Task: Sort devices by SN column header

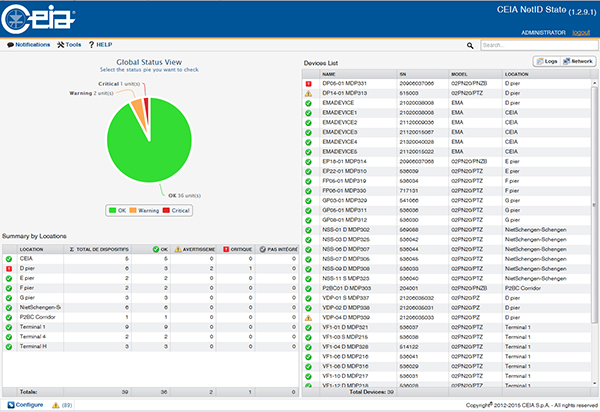Action: tap(422, 74)
